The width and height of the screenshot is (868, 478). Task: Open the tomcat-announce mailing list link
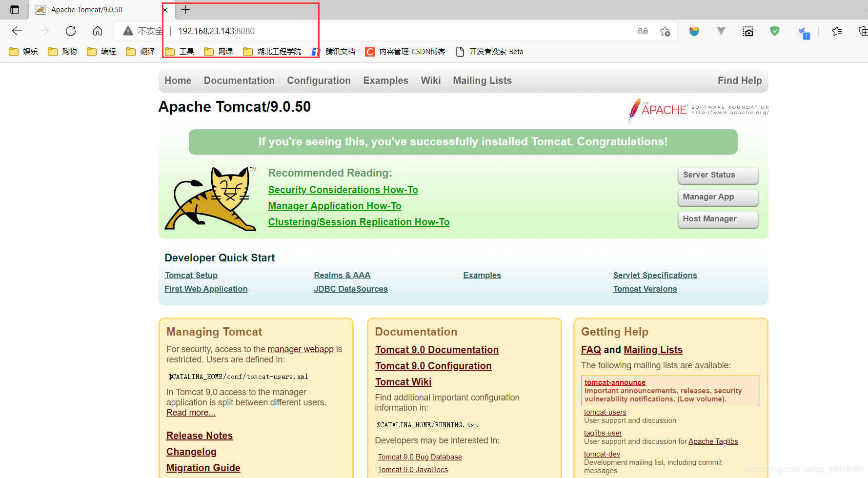pyautogui.click(x=615, y=382)
